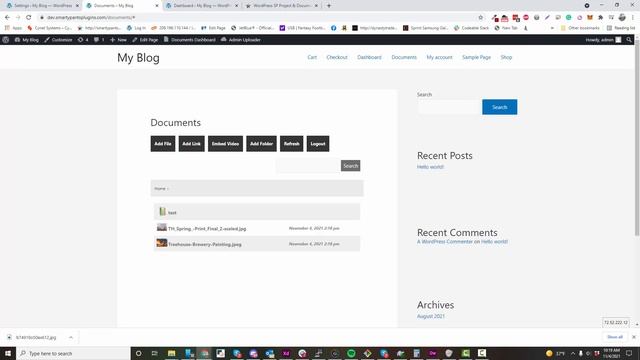Viewport: 640px width, 360px height.
Task: Open the comments bubble icon in admin bar
Action: tap(99, 40)
